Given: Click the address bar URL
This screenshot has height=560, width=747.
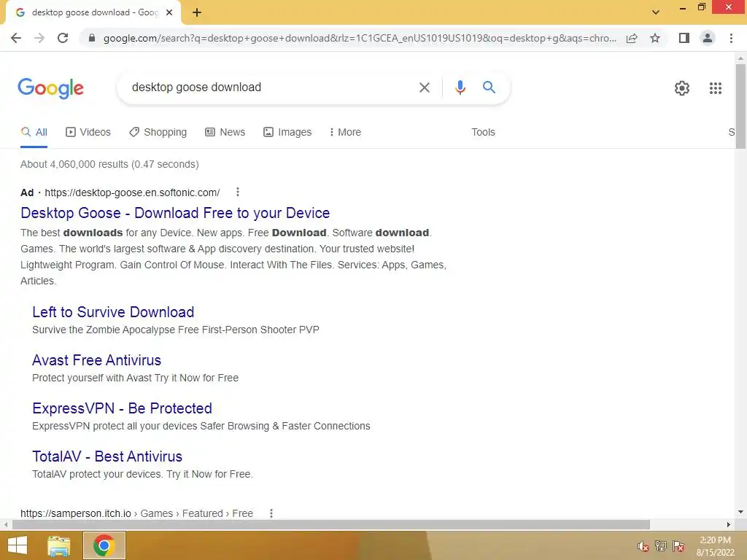Looking at the screenshot, I should [x=360, y=38].
